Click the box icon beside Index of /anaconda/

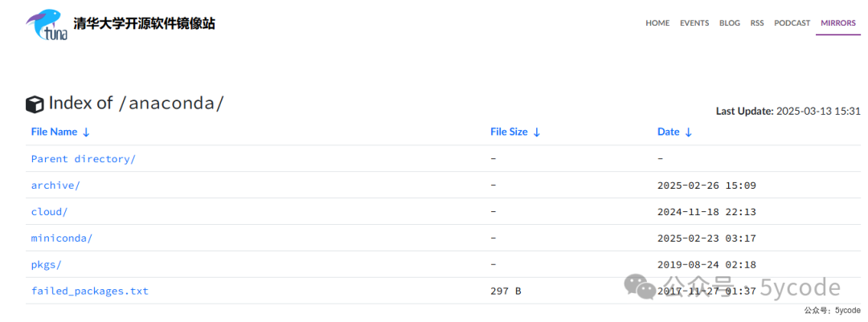point(35,104)
